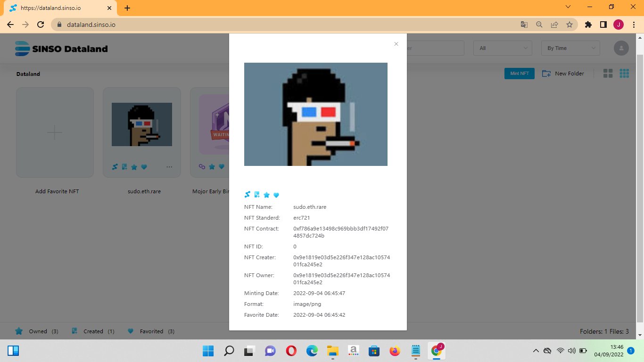Image resolution: width=644 pixels, height=362 pixels.
Task: Open the Chrome profile avatar J
Action: point(618,25)
